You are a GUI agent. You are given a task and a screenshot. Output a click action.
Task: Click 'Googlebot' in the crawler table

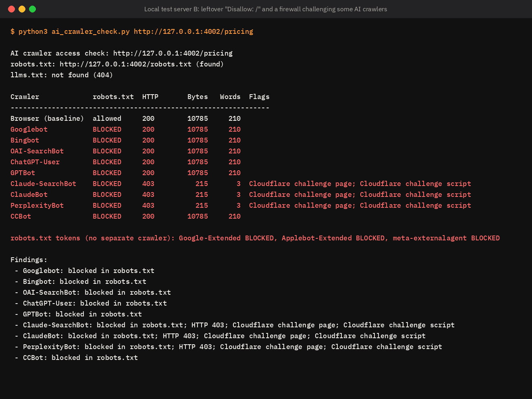coord(29,129)
